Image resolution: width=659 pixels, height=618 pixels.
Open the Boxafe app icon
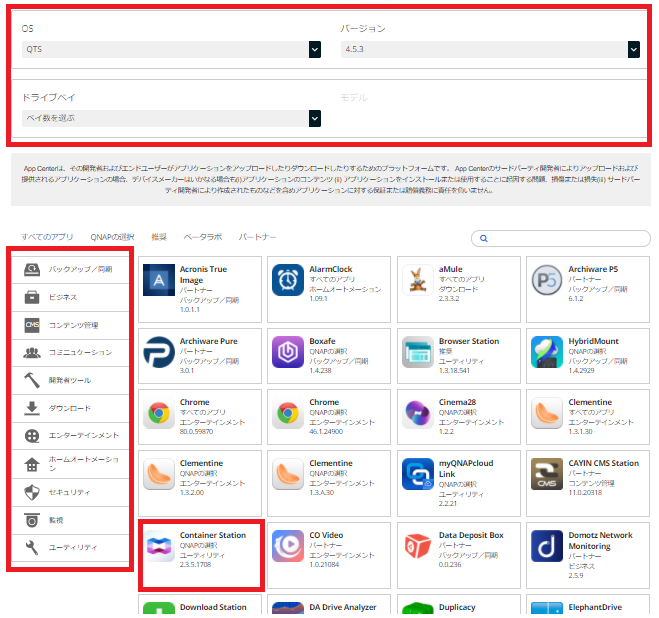[288, 352]
